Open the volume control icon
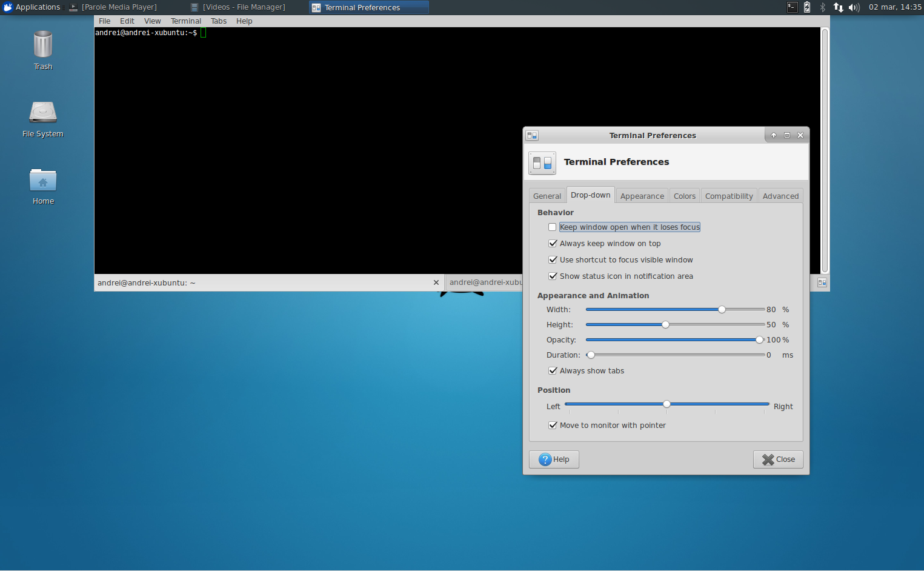 [x=854, y=7]
